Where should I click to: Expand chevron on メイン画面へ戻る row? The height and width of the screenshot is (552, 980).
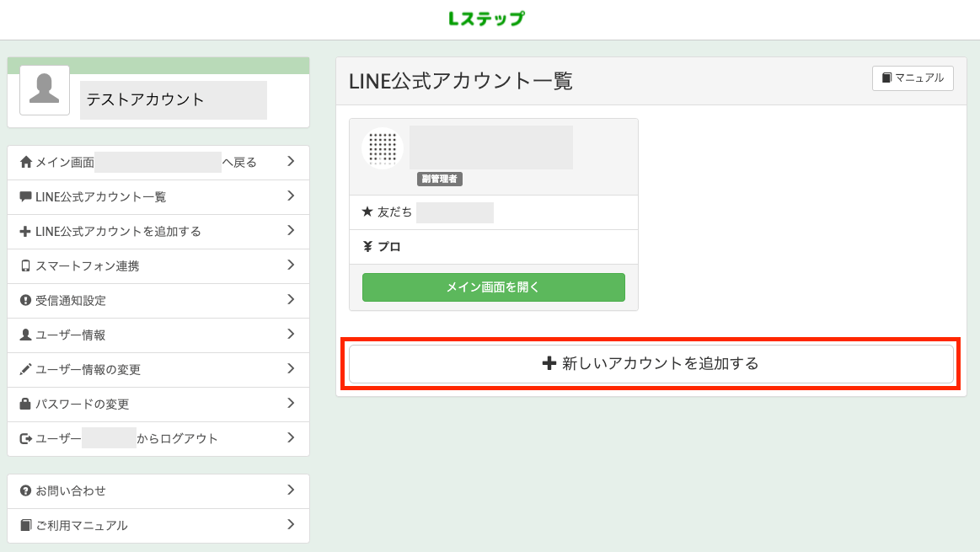point(291,161)
